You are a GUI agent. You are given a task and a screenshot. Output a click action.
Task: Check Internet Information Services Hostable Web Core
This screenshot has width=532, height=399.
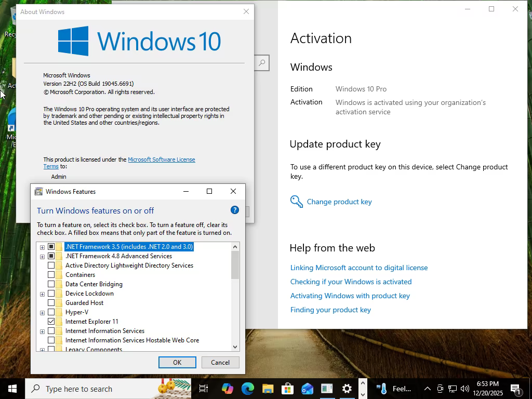51,340
